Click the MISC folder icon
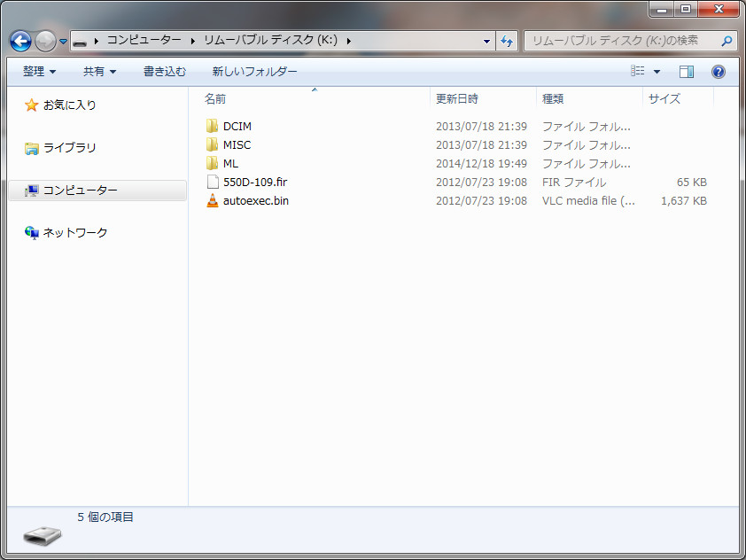Image resolution: width=746 pixels, height=560 pixels. [212, 144]
